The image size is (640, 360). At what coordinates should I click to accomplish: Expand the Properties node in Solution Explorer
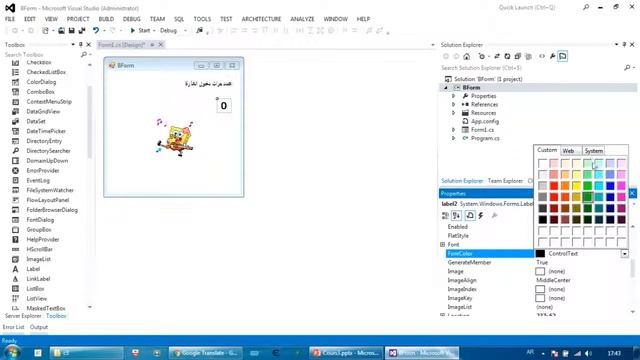(453, 96)
